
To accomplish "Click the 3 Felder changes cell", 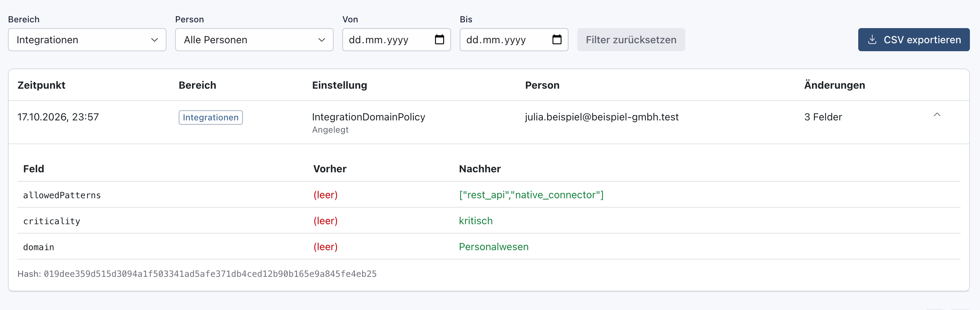I will [x=823, y=117].
